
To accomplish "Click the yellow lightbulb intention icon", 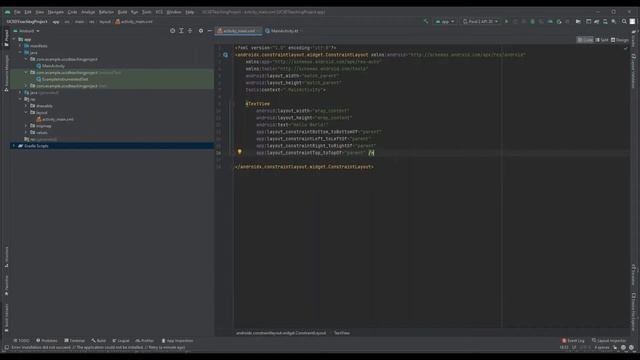I will click(240, 152).
